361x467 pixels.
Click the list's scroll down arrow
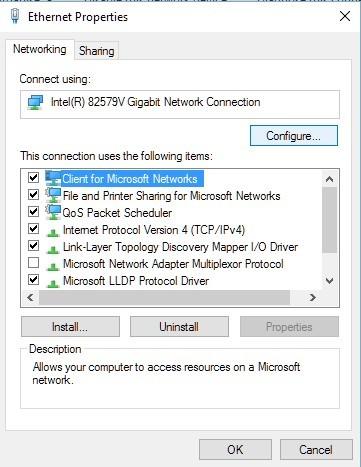point(330,281)
